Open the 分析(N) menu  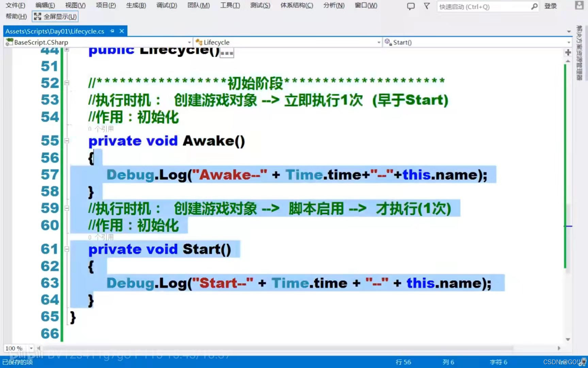(x=334, y=5)
